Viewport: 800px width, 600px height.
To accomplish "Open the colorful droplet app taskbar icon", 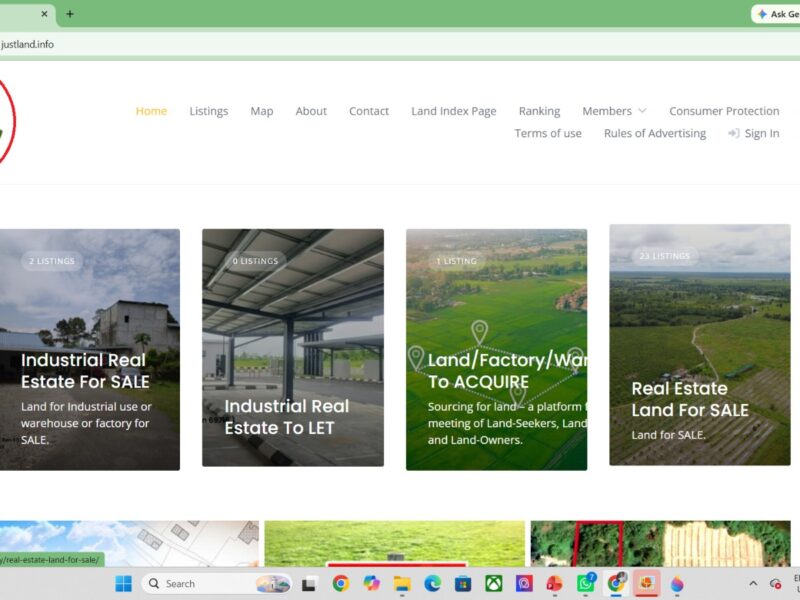I will point(677,583).
